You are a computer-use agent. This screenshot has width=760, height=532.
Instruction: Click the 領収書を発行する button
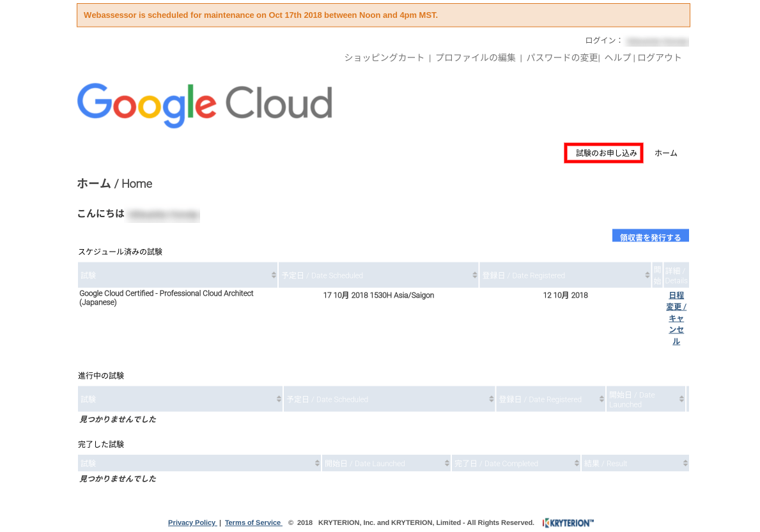651,236
